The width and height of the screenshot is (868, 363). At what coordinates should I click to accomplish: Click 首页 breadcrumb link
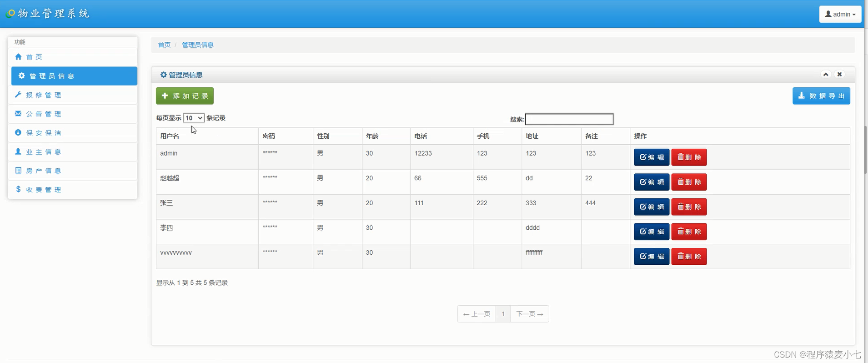point(164,45)
